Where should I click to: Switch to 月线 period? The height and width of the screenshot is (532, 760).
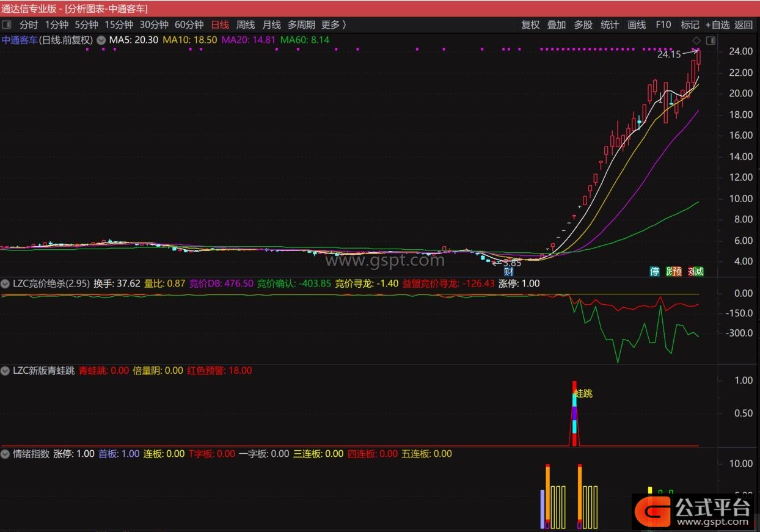click(x=271, y=25)
